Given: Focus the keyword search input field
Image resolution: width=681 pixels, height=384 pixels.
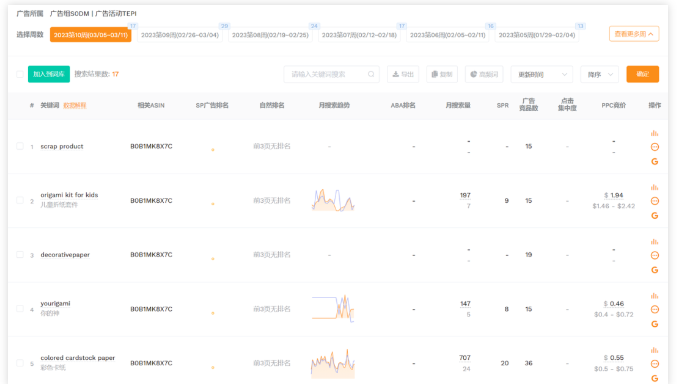Looking at the screenshot, I should 331,74.
